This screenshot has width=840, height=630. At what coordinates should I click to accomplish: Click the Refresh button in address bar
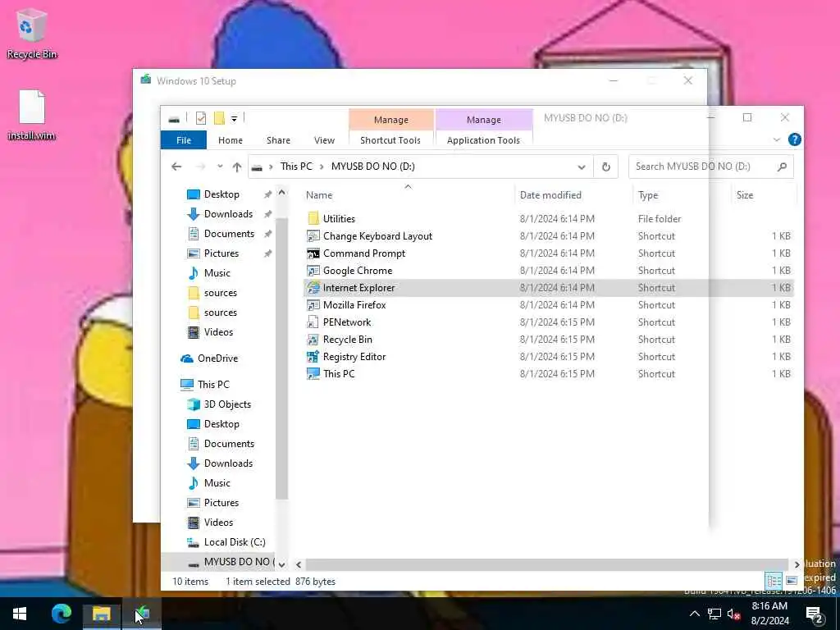(606, 167)
